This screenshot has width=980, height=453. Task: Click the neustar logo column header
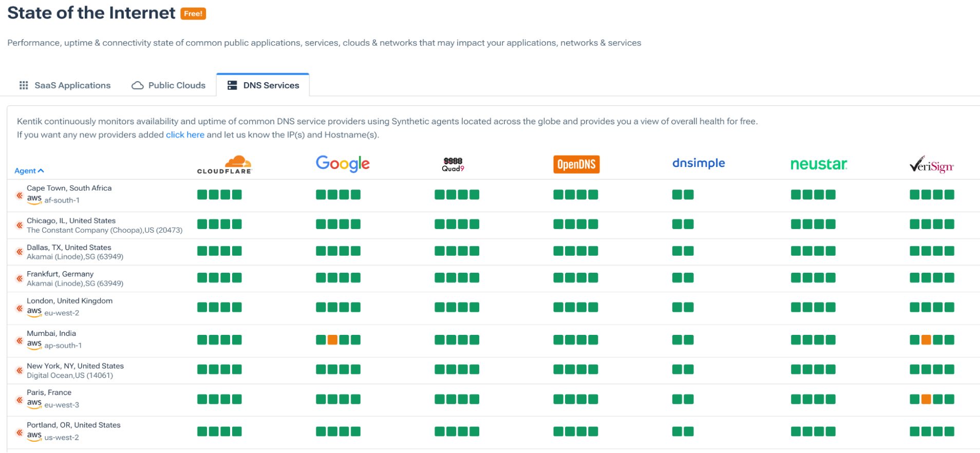click(x=819, y=164)
